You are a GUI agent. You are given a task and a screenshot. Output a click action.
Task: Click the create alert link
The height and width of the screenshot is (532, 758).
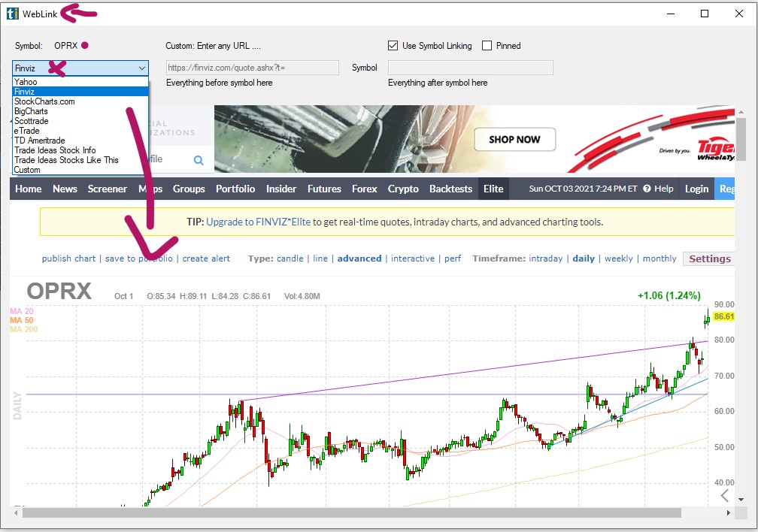[206, 258]
